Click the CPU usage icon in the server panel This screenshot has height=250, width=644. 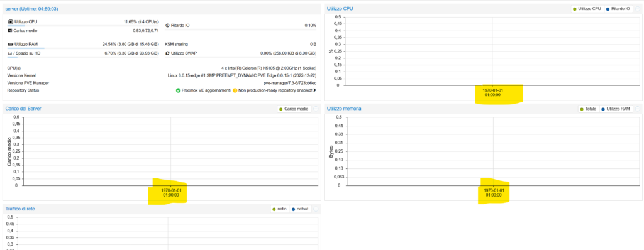click(11, 22)
